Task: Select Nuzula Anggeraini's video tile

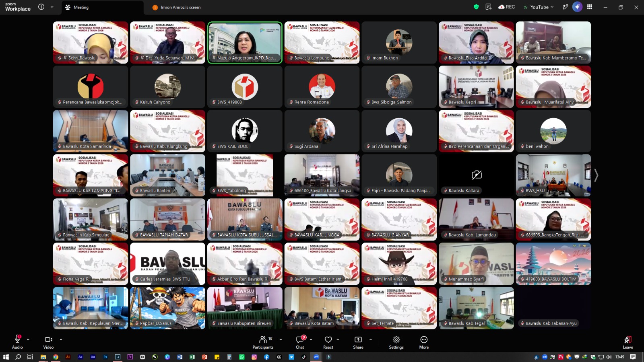Action: click(245, 42)
